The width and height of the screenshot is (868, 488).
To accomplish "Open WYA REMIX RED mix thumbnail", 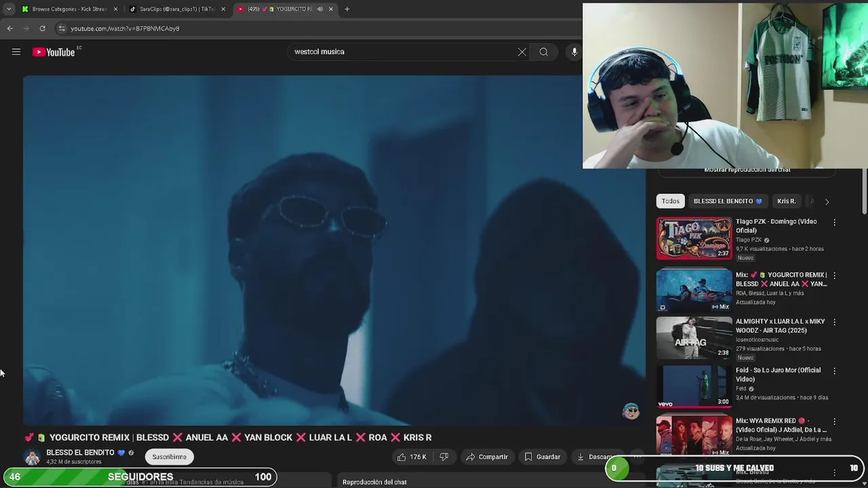I will (694, 435).
